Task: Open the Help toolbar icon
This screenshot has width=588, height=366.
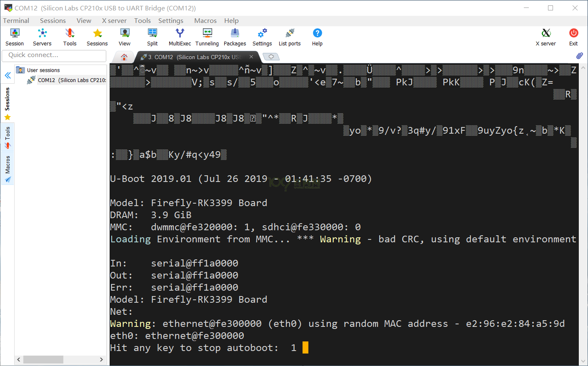Action: point(317,37)
